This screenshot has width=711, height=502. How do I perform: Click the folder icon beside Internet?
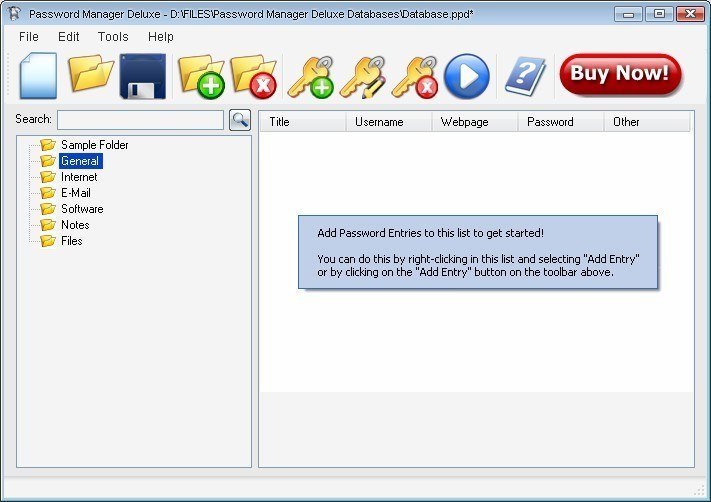click(x=48, y=177)
